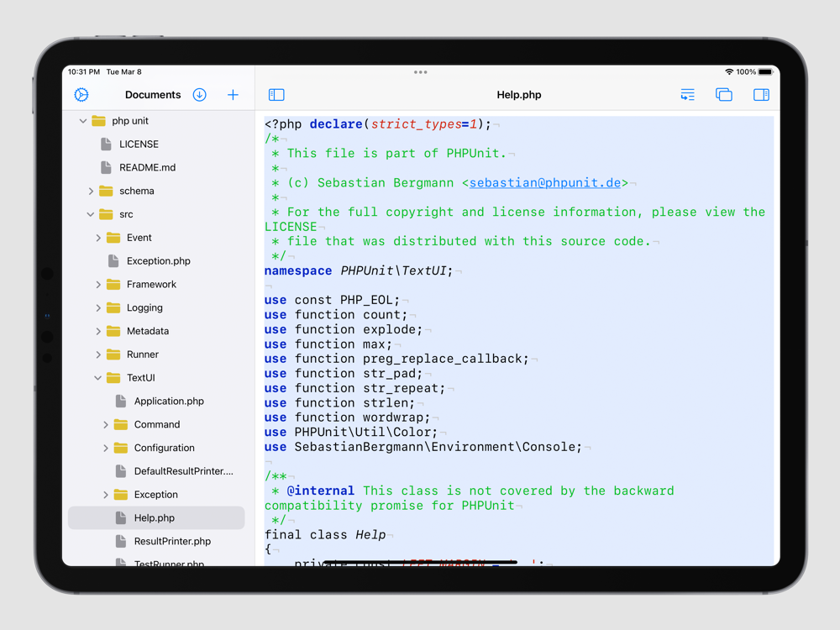Tap the Documents sidebar title

pos(153,95)
